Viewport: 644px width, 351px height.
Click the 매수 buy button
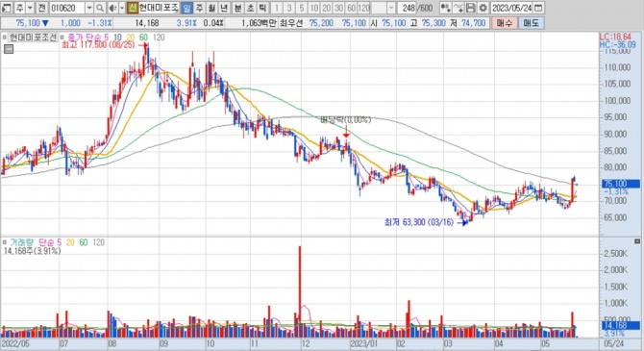pos(505,23)
